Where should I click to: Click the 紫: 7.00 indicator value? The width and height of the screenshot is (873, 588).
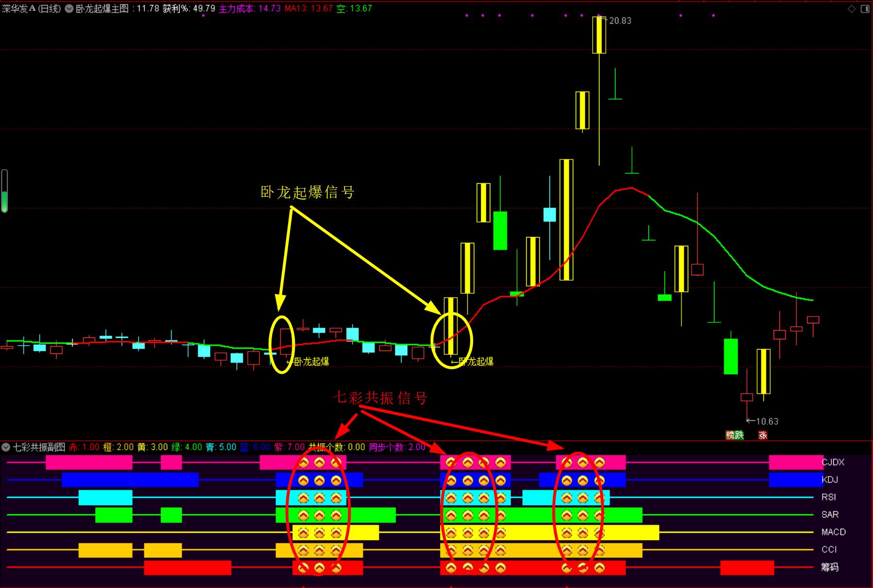(290, 447)
